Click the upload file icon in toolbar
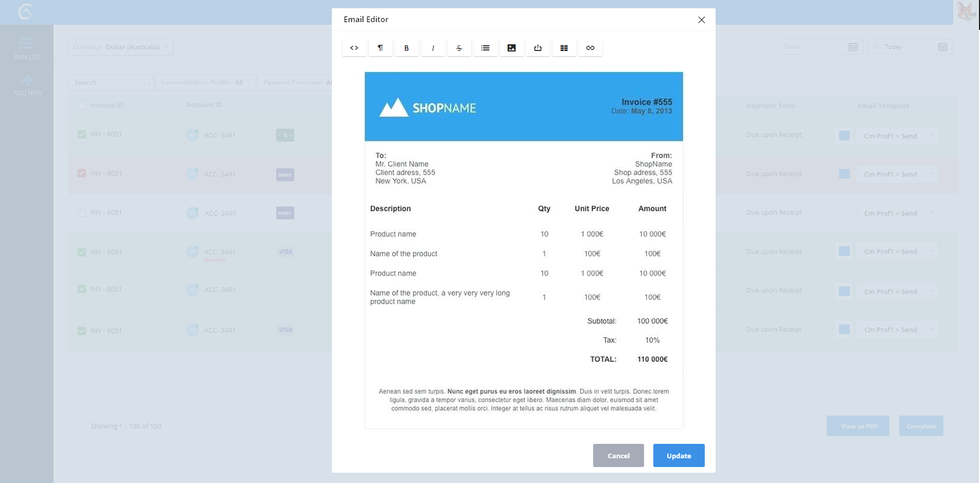Image resolution: width=980 pixels, height=483 pixels. pos(538,48)
